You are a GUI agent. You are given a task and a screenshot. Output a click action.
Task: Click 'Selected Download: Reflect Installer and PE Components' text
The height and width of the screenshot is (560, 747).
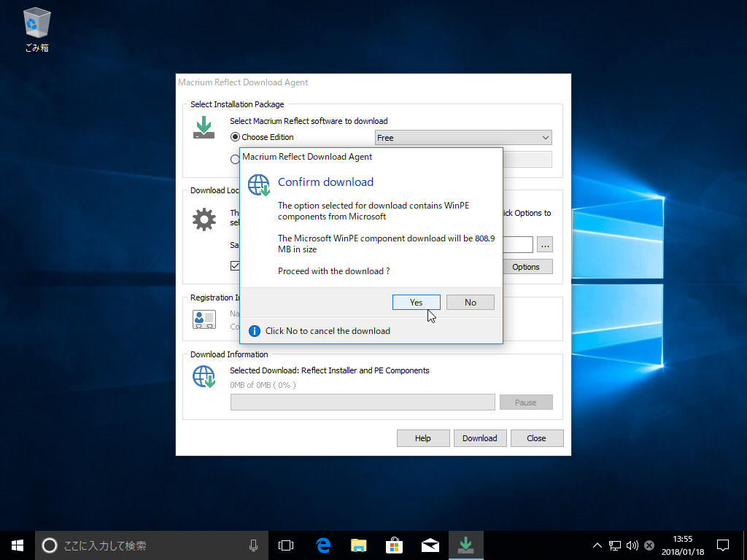coord(330,370)
